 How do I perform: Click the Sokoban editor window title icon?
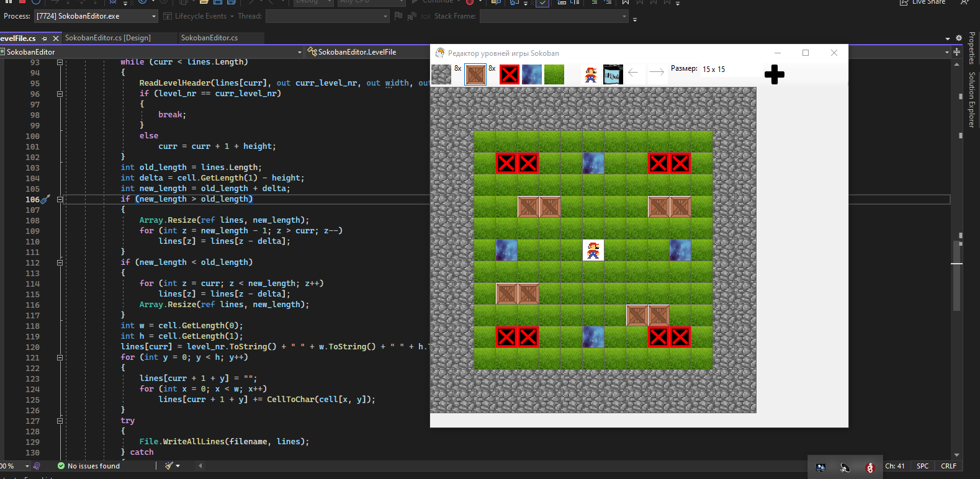pyautogui.click(x=440, y=53)
